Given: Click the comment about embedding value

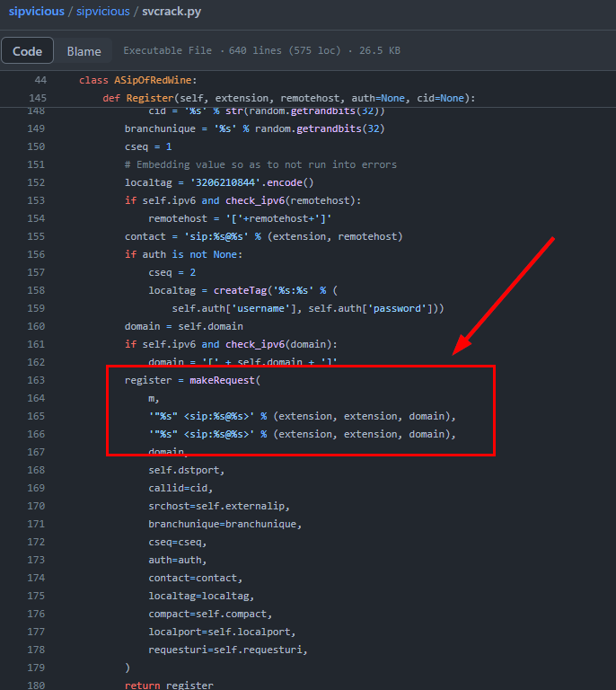Looking at the screenshot, I should (x=260, y=164).
